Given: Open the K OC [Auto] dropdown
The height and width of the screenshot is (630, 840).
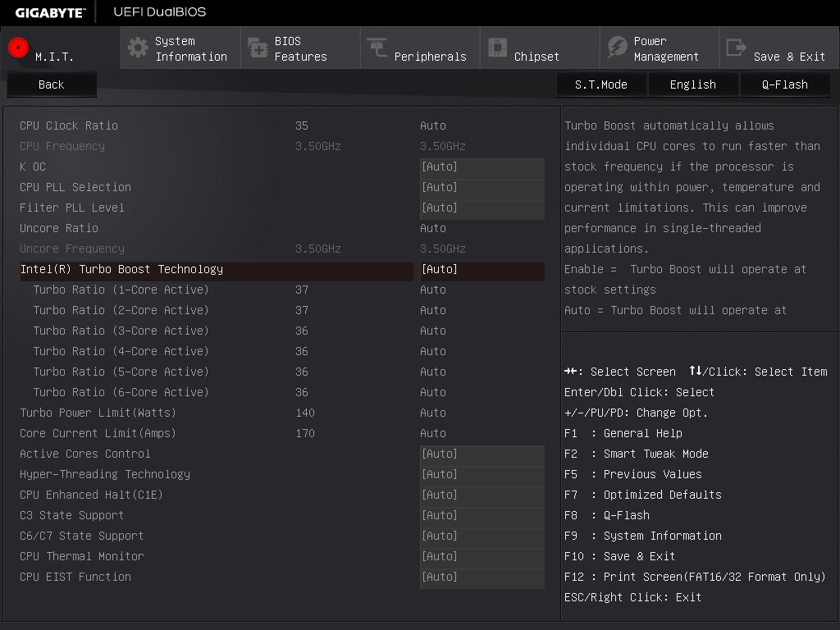Looking at the screenshot, I should coord(482,167).
